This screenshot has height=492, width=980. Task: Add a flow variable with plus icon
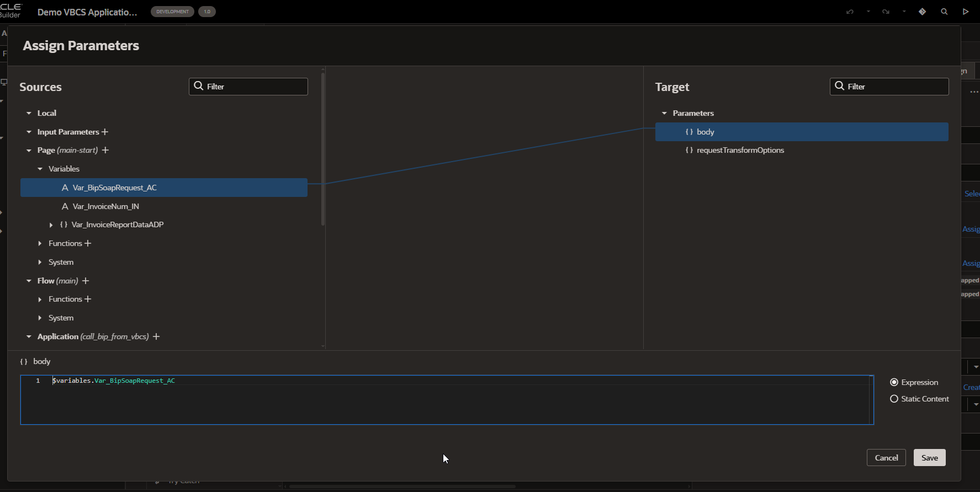86,281
